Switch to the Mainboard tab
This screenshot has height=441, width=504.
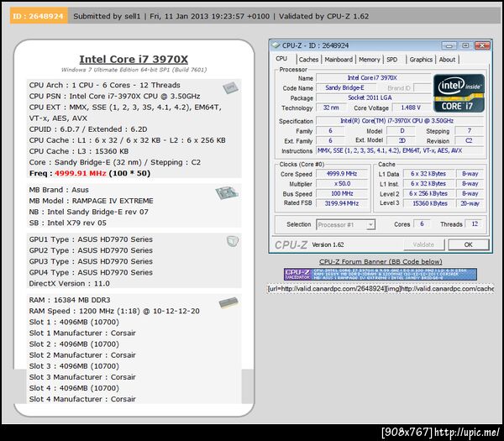[339, 60]
